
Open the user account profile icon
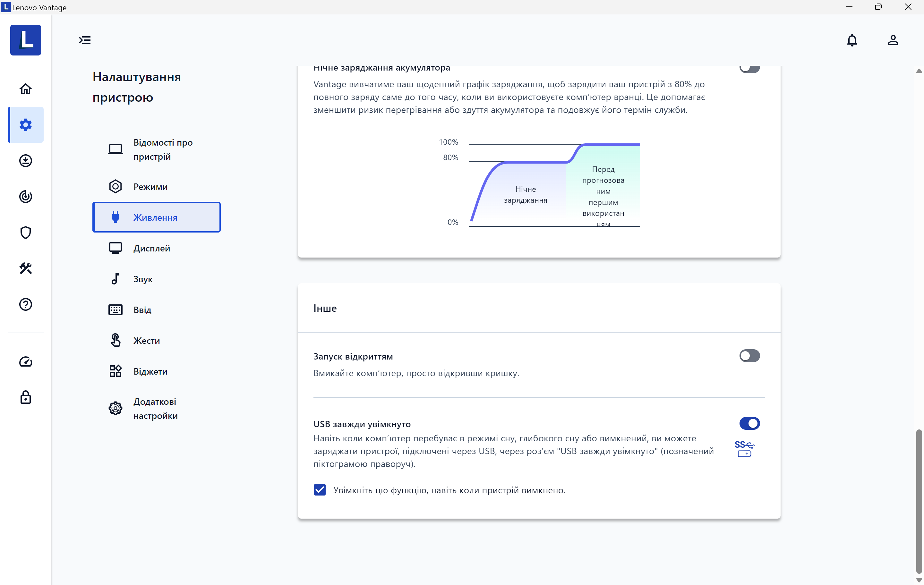coord(893,40)
